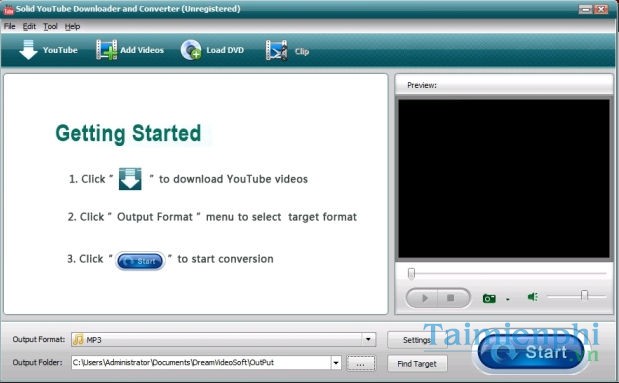Click the download icon in Getting Started step 1
Screen dimensions: 619x383
point(130,179)
